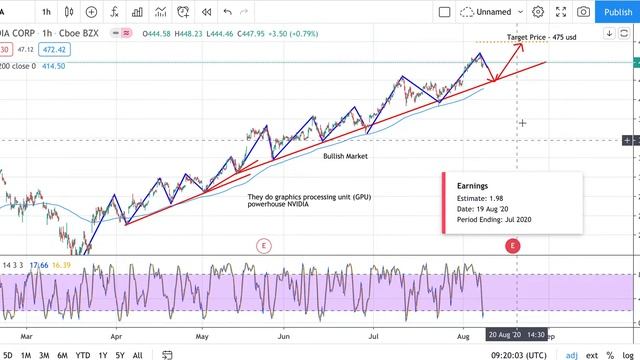Select the GPU powerhouse NVIDIA text note
This screenshot has width=640, height=360.
pos(309,200)
